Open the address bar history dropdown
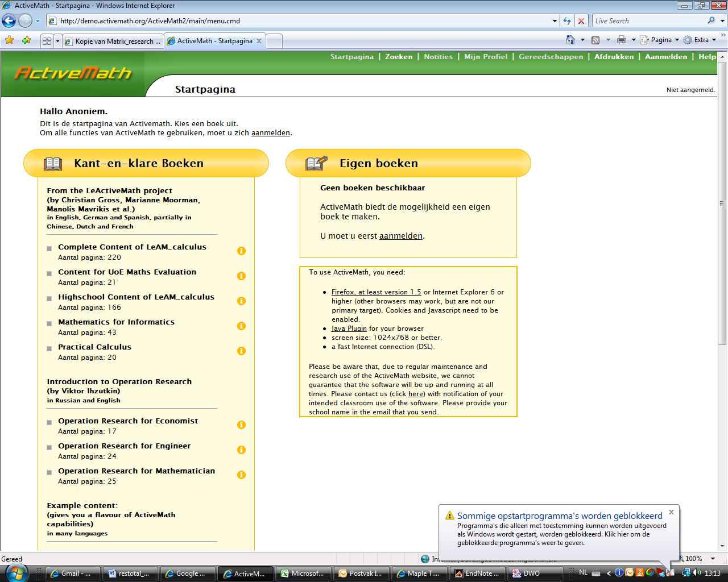 555,21
